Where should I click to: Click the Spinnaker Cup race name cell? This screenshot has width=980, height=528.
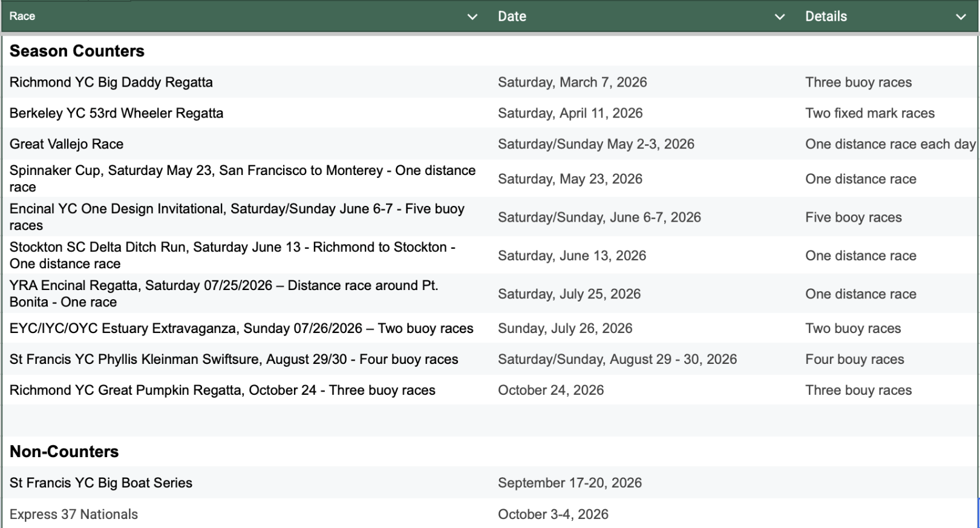click(242, 179)
